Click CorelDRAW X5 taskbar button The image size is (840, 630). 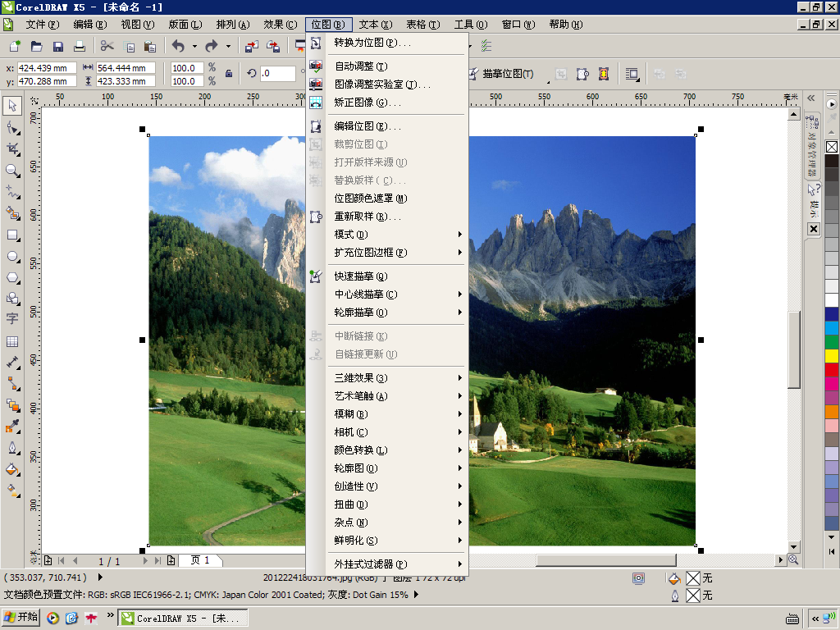pos(183,619)
